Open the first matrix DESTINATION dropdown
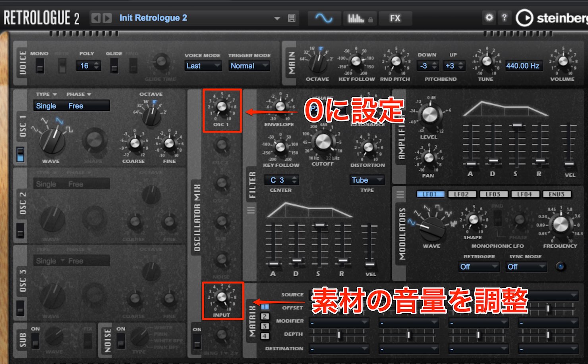 [339, 349]
